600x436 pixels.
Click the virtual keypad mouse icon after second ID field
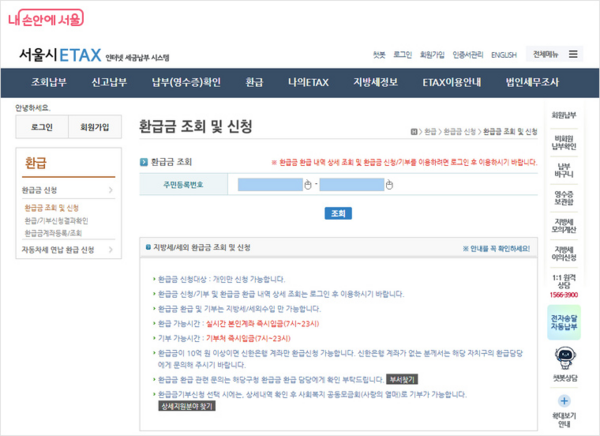click(389, 185)
